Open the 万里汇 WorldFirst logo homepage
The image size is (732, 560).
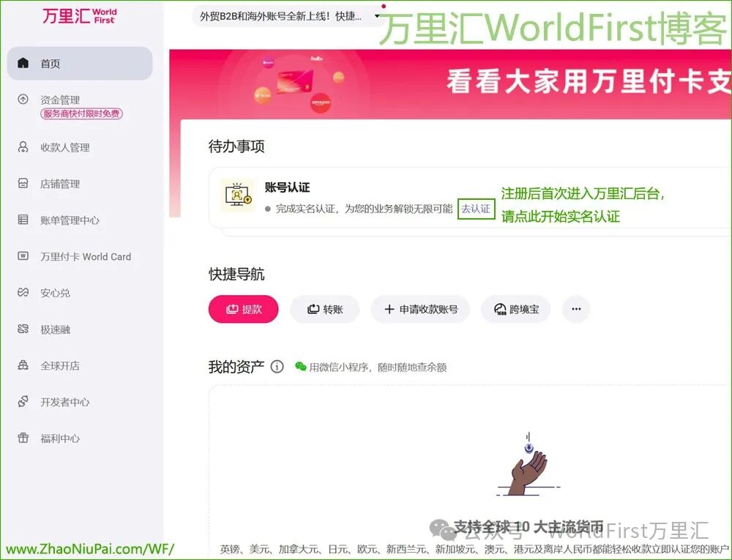point(79,17)
